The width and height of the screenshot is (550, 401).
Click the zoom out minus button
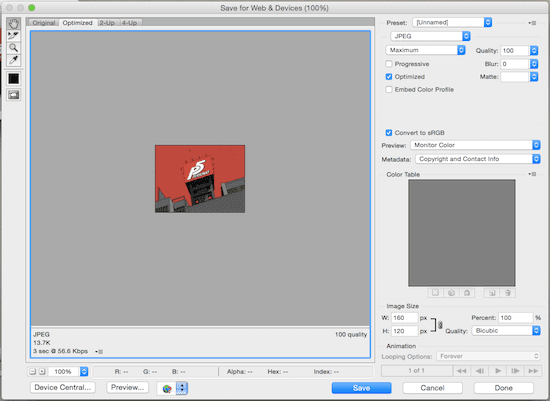pos(33,371)
